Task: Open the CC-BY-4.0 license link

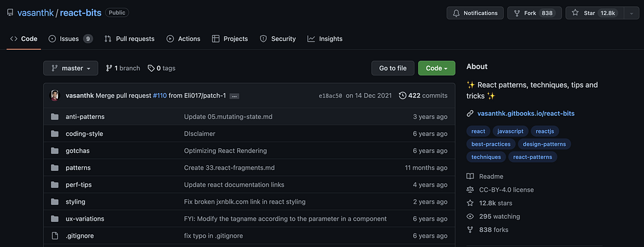Action: tap(506, 190)
